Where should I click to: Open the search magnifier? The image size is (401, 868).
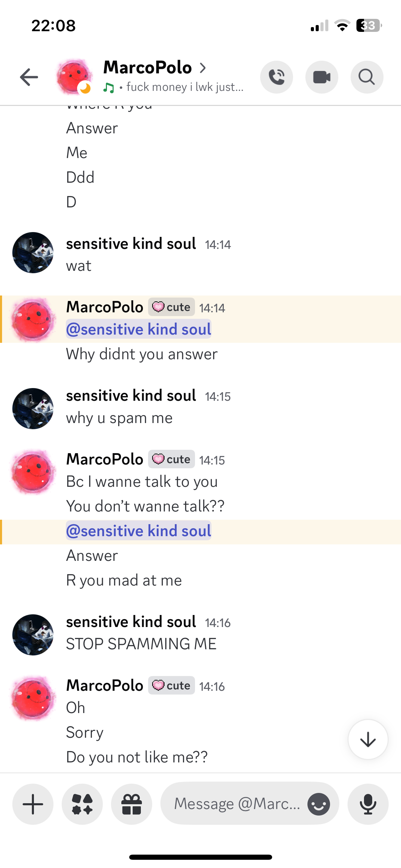pos(367,77)
